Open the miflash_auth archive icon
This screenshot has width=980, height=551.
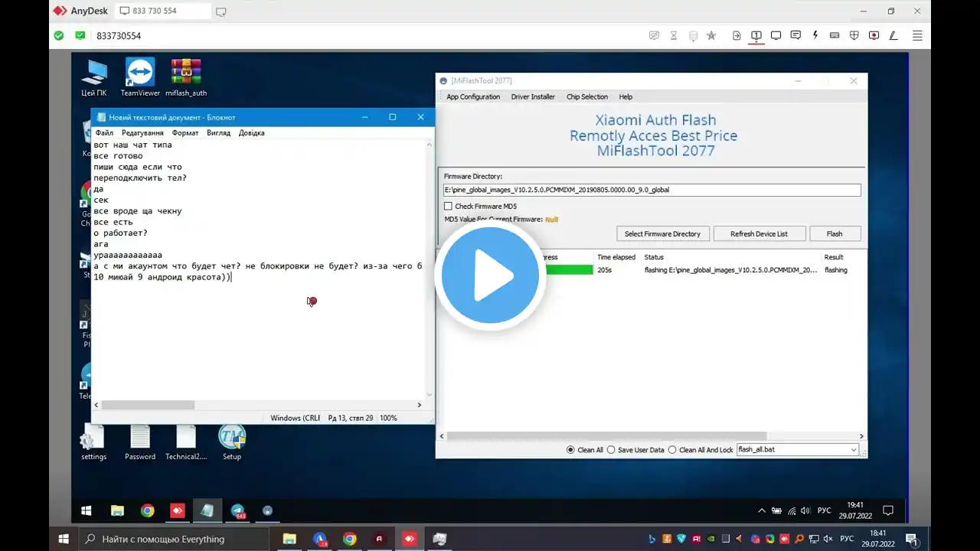coord(186,78)
